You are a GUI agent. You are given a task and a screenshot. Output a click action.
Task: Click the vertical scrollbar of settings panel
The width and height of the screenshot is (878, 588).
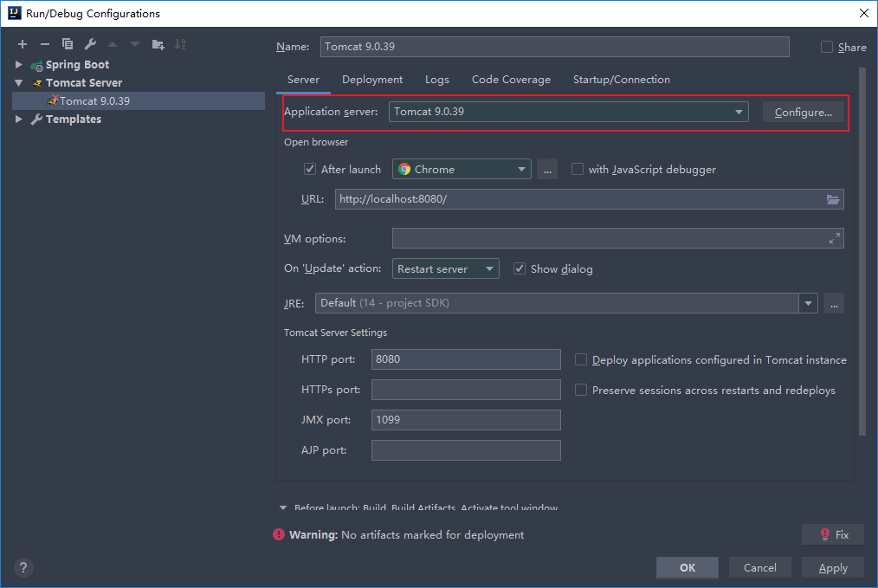click(x=862, y=252)
